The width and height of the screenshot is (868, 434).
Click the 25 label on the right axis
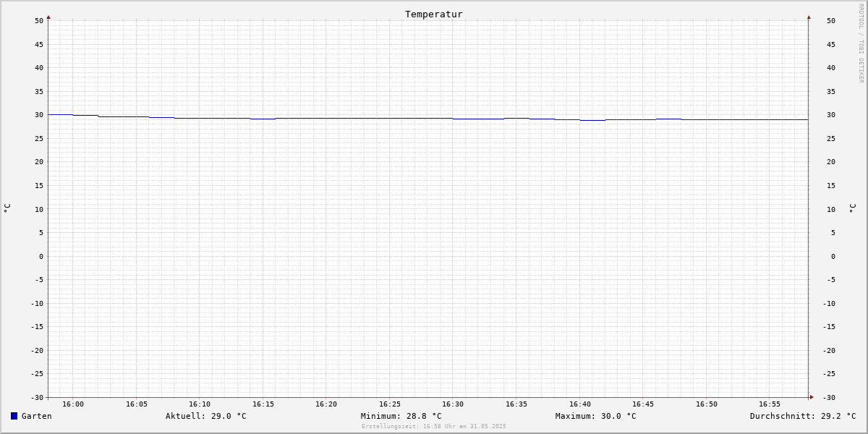pyautogui.click(x=831, y=138)
